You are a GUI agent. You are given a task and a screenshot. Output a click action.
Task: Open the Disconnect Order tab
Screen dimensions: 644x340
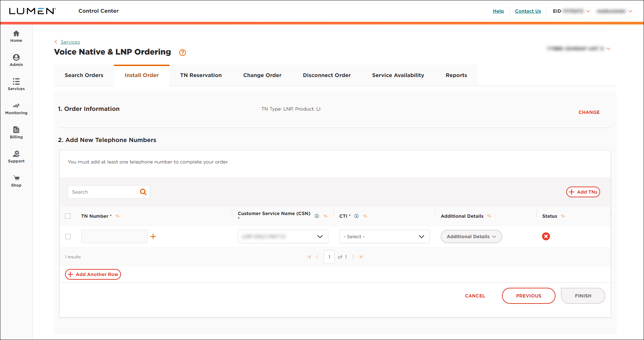(x=327, y=75)
